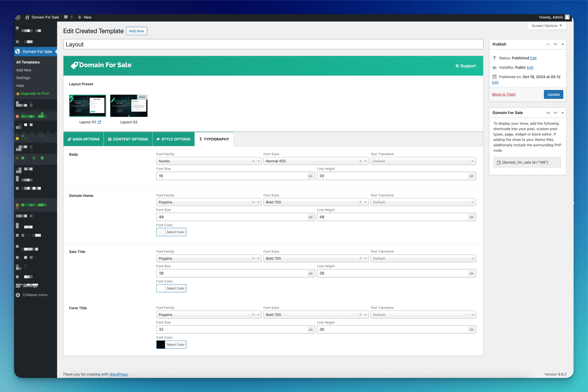Toggle Domain For Sale panel collapse triangle
Image resolution: width=588 pixels, height=392 pixels.
(563, 113)
